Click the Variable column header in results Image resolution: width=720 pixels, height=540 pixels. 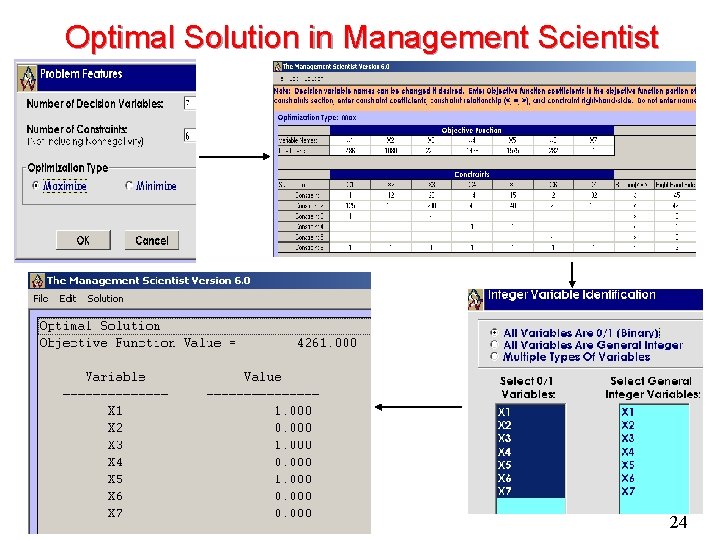pos(115,377)
